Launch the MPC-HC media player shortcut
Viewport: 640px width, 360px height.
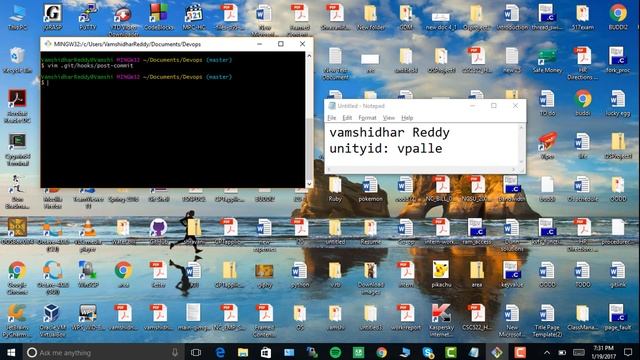point(194,17)
